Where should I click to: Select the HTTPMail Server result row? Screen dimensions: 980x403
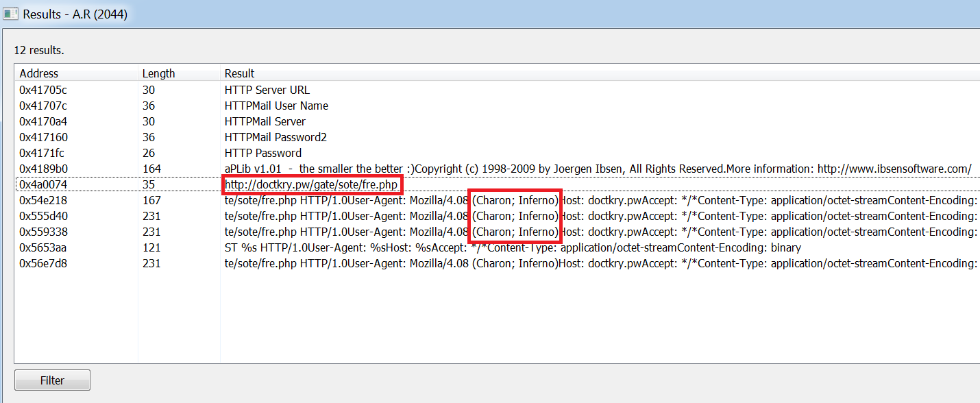pyautogui.click(x=497, y=121)
